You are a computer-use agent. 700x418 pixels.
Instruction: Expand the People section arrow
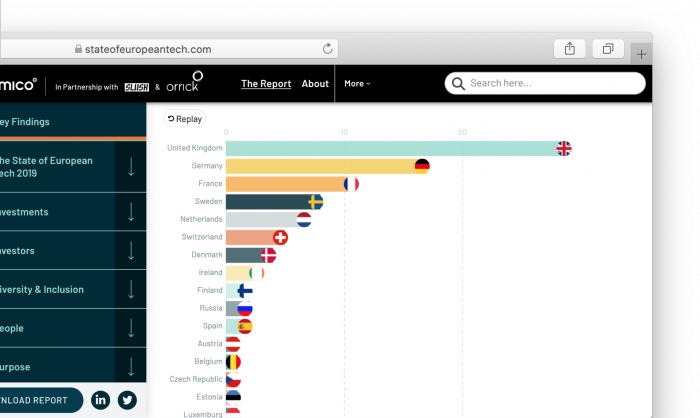(x=131, y=328)
